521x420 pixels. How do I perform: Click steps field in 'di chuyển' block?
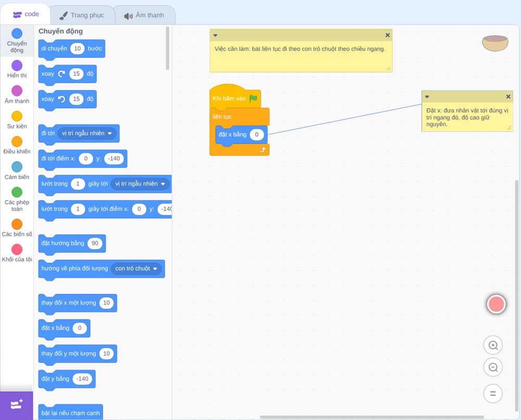[78, 48]
